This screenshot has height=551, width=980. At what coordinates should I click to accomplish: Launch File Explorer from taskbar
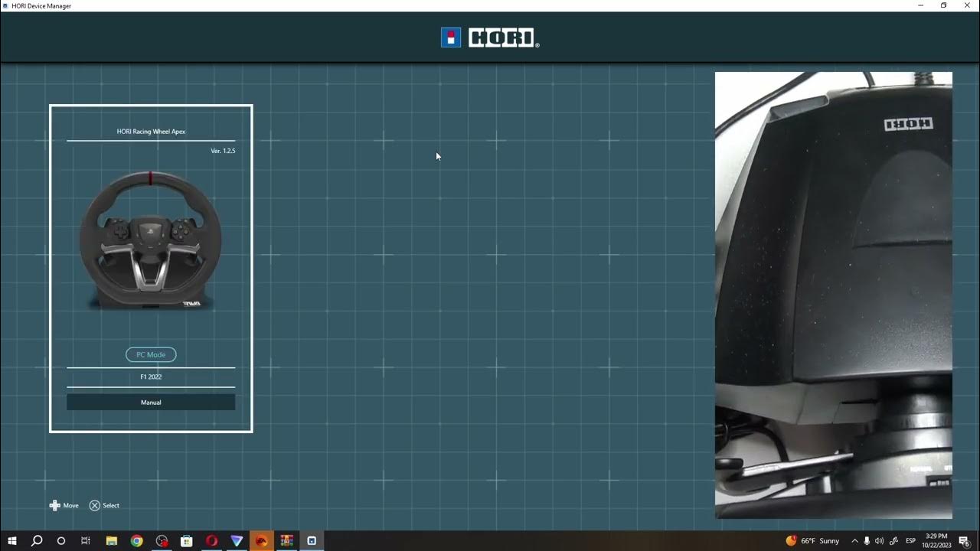111,541
